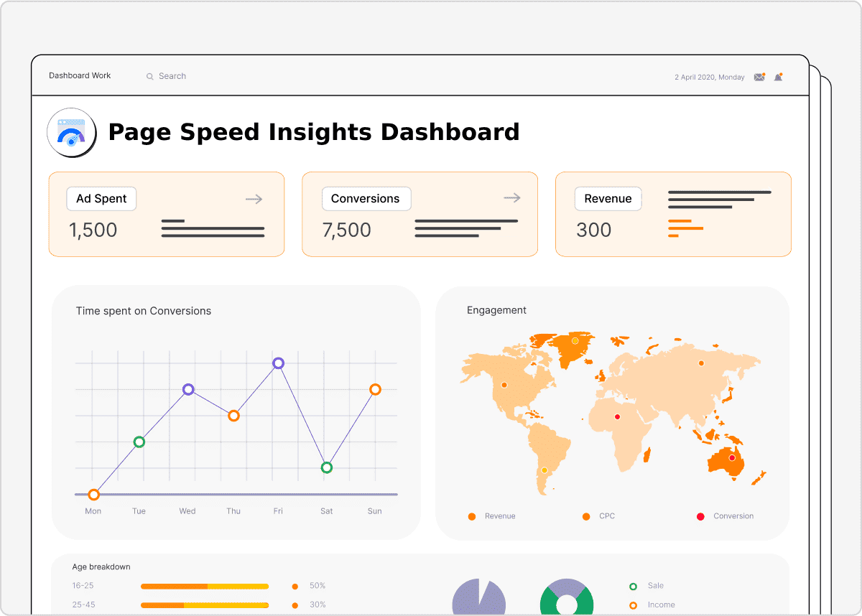Click the North America map marker

504,383
